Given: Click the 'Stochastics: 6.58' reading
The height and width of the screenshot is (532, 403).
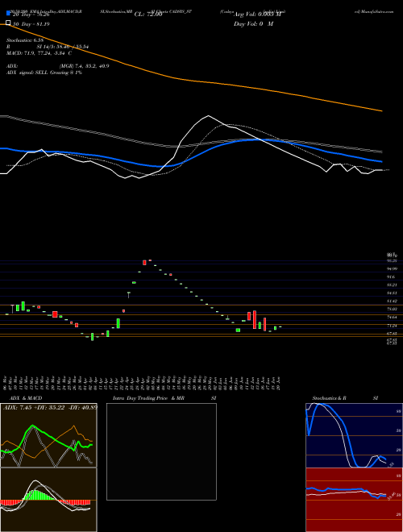Looking at the screenshot, I should [x=26, y=40].
